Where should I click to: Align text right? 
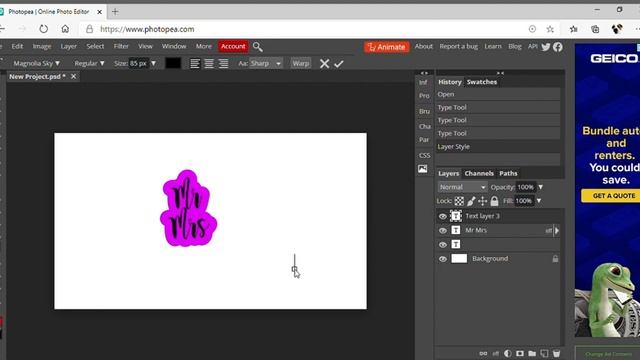click(223, 64)
